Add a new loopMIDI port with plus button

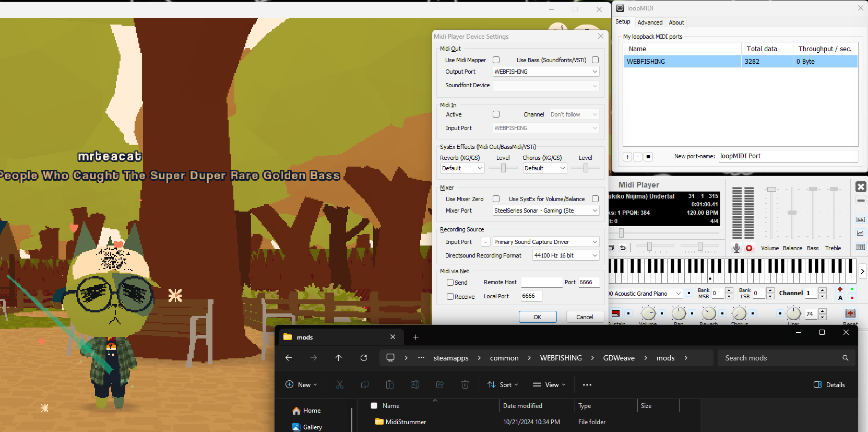tap(627, 157)
